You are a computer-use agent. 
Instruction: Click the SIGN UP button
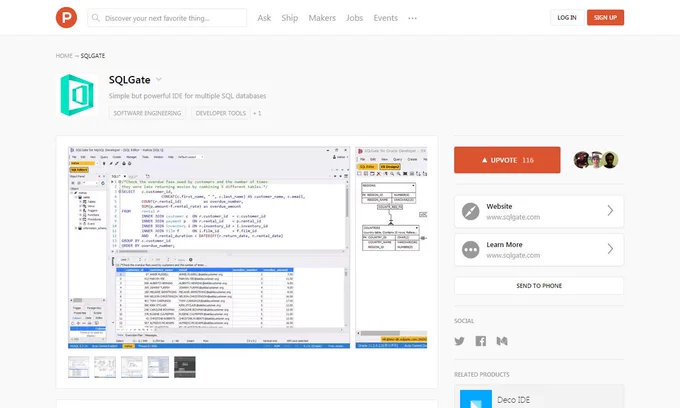pyautogui.click(x=605, y=17)
